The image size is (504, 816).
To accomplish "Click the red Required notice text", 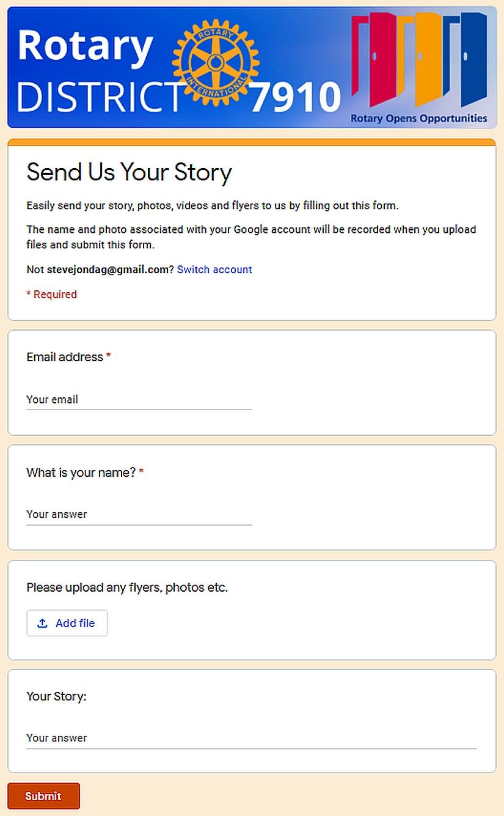I will 51,295.
